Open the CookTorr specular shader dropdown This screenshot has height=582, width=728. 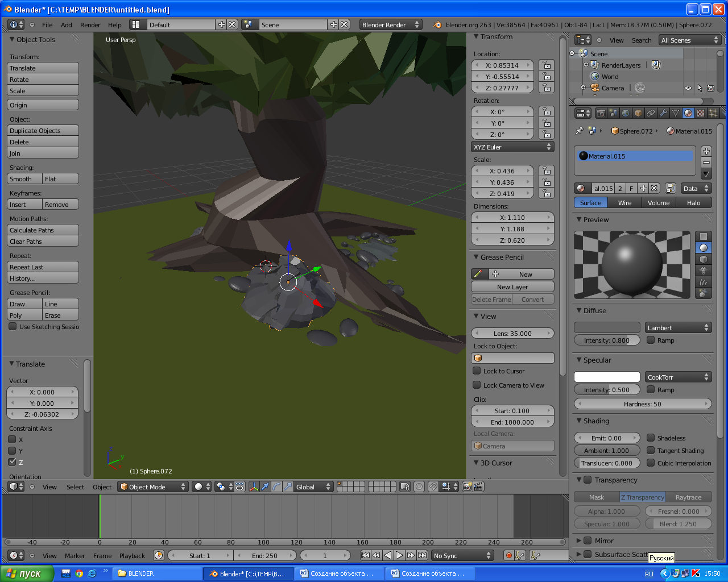pos(678,377)
